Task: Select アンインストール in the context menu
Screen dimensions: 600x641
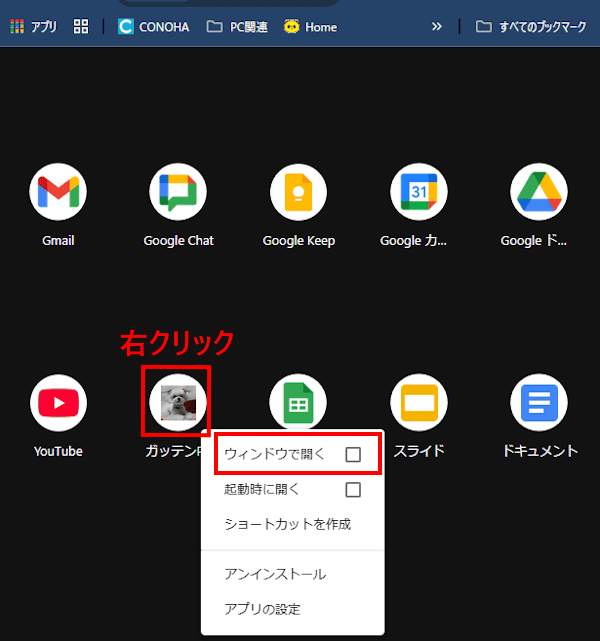Action: 275,574
